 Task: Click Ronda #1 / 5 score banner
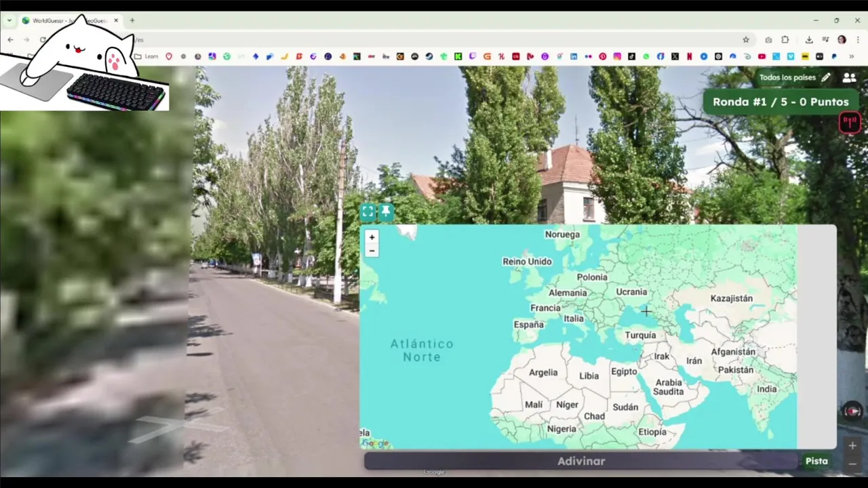pyautogui.click(x=781, y=102)
